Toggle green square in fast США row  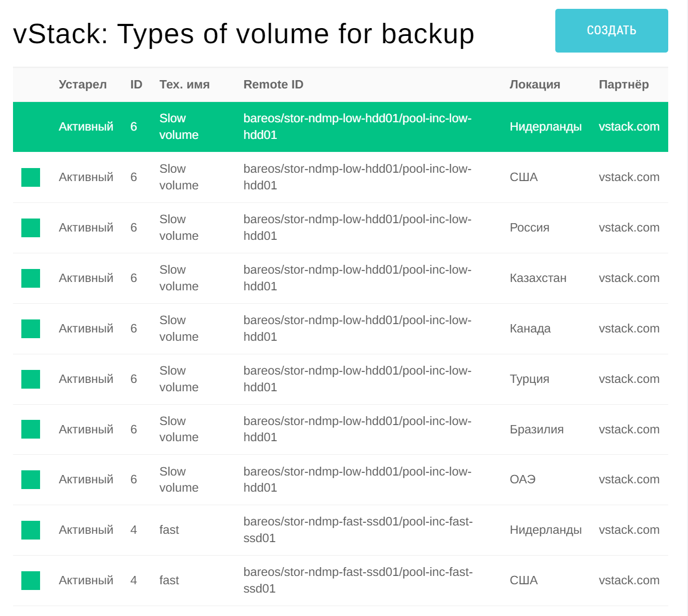(x=31, y=581)
